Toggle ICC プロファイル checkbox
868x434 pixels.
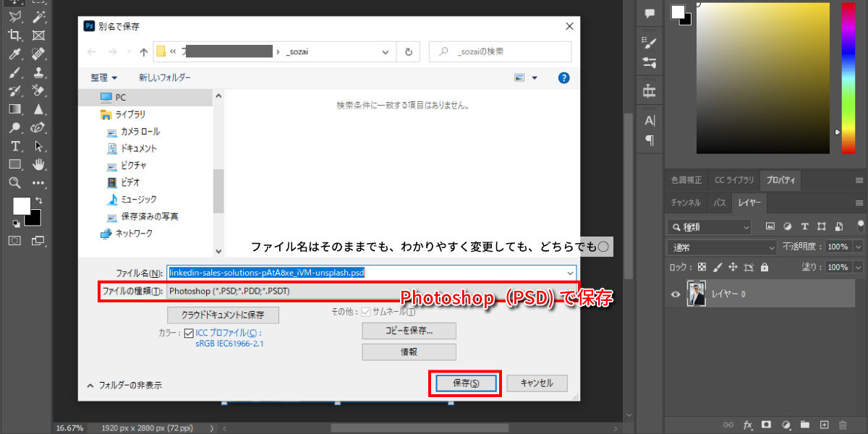(x=189, y=333)
